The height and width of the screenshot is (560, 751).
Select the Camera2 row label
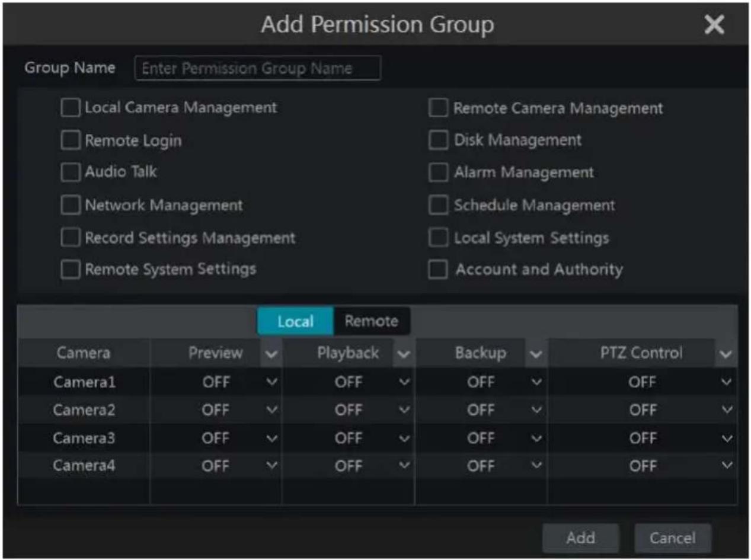click(84, 410)
